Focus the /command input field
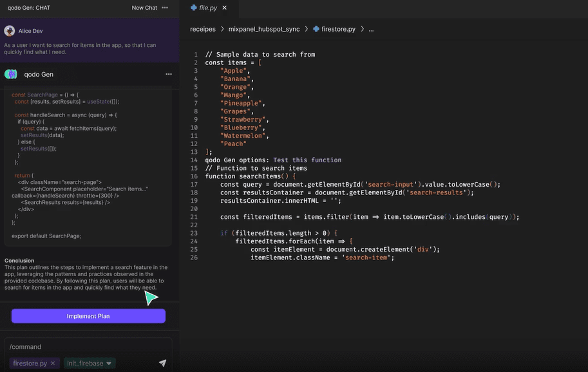Image resolution: width=588 pixels, height=372 pixels. click(88, 347)
